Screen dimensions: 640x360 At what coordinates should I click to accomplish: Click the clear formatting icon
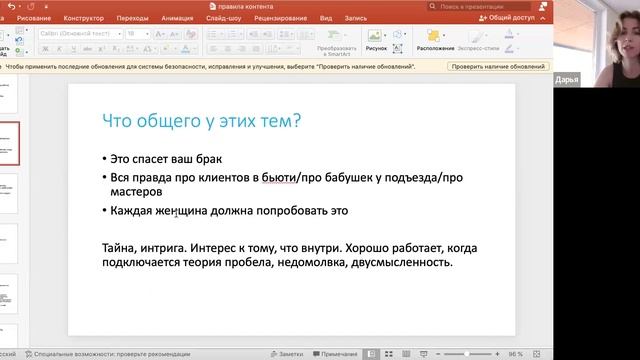190,34
